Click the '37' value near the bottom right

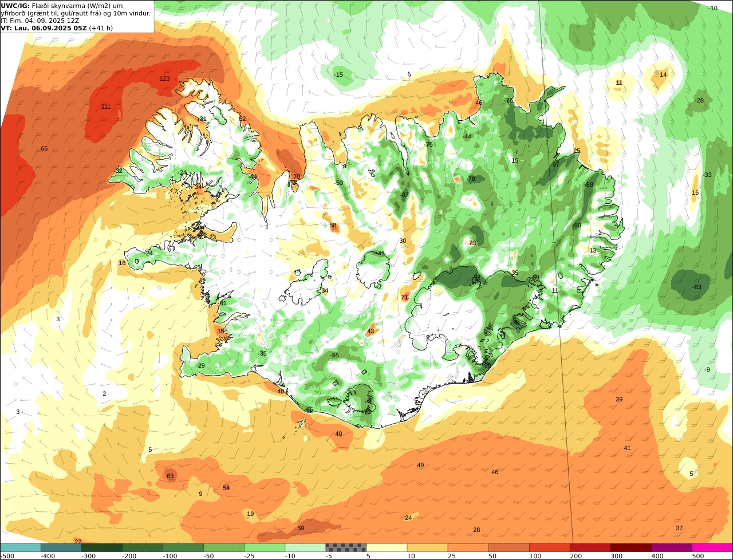coord(679,528)
